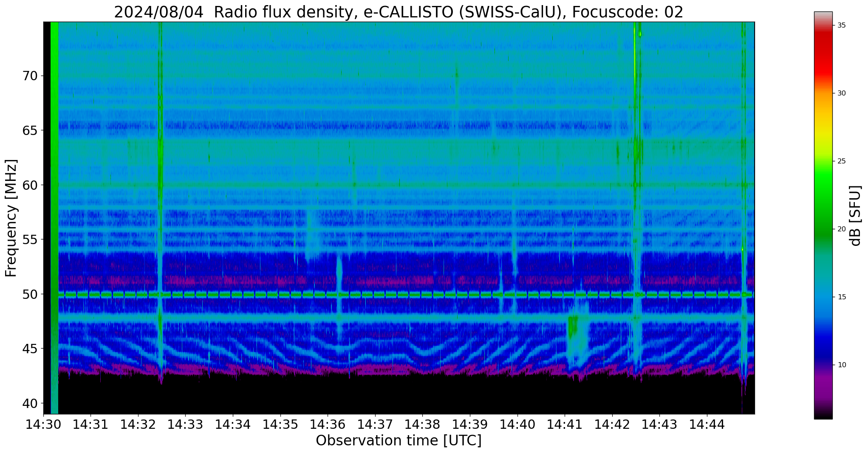The image size is (868, 453).
Task: Click the 'Observation time [UTC]' axis label
Action: [x=399, y=440]
